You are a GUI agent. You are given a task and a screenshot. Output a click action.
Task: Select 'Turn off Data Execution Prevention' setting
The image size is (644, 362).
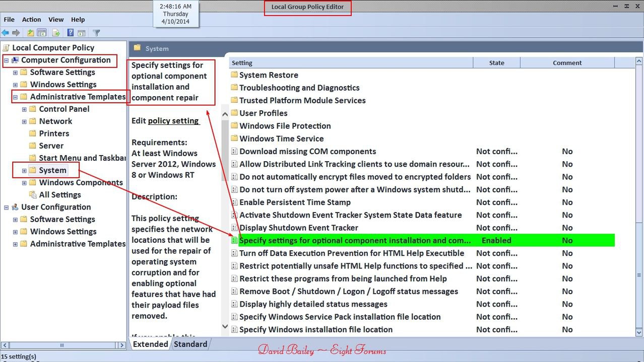[352, 253]
